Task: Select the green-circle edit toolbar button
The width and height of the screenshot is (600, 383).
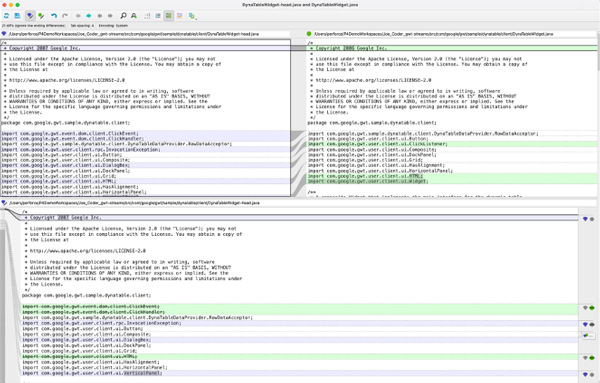Action: [x=41, y=16]
